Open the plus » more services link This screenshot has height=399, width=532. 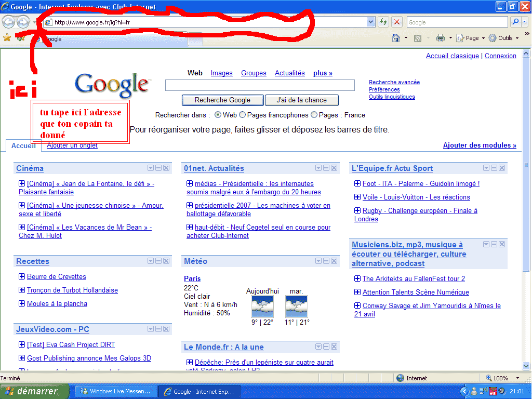[x=323, y=73]
